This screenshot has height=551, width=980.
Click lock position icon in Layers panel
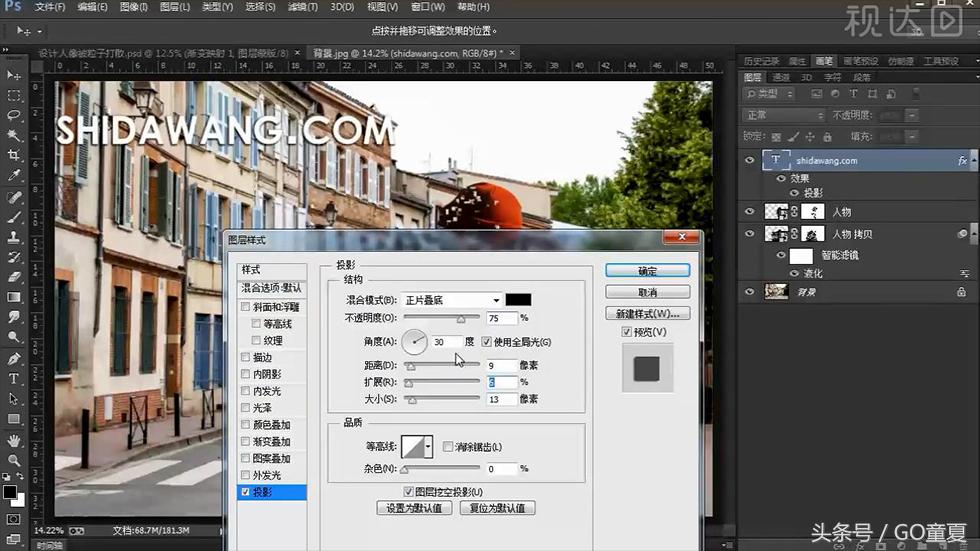[x=810, y=137]
